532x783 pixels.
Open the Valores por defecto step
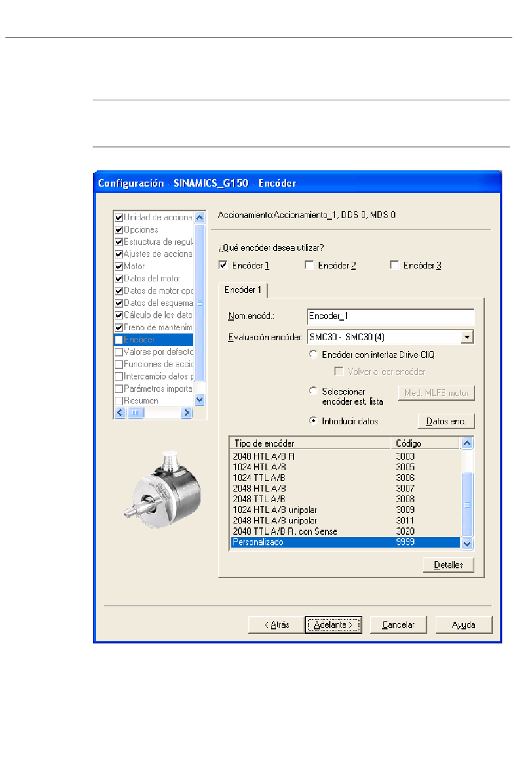click(154, 352)
